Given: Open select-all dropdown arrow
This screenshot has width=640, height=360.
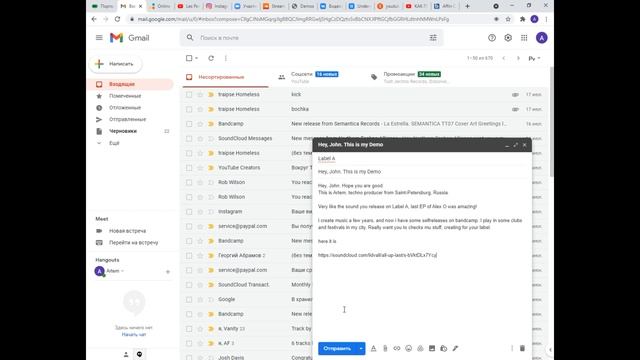Looking at the screenshot, I should point(196,58).
